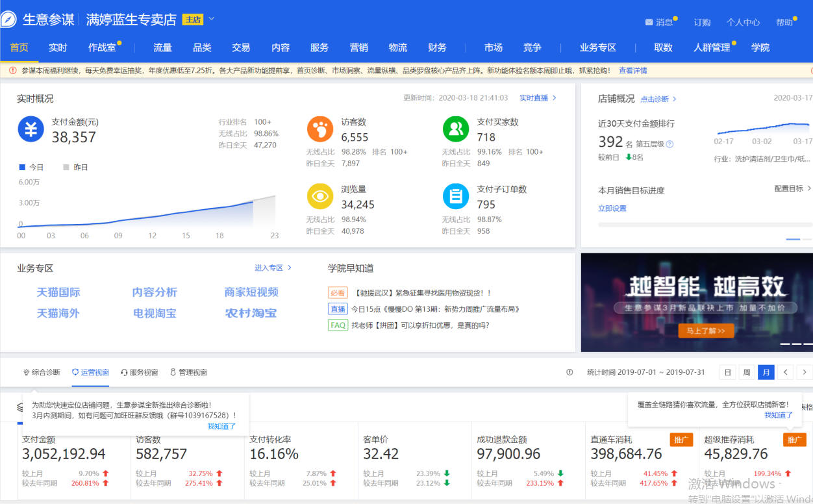This screenshot has height=504, width=813.
Task: Open the 品类 nav tab
Action: tap(202, 47)
